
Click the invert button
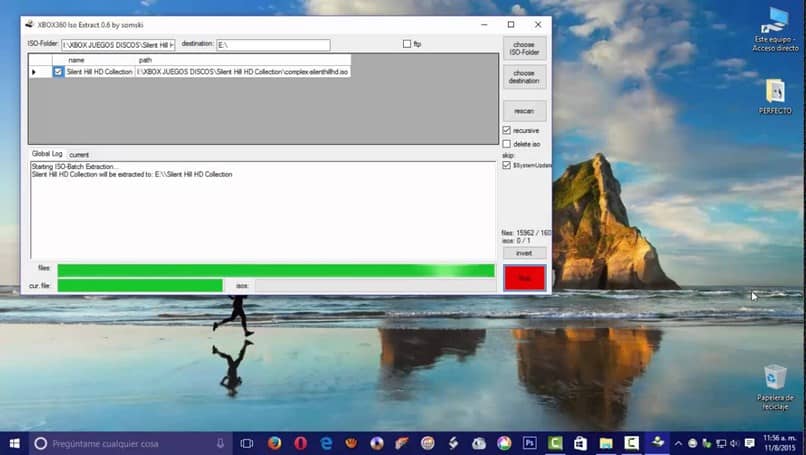(x=524, y=253)
